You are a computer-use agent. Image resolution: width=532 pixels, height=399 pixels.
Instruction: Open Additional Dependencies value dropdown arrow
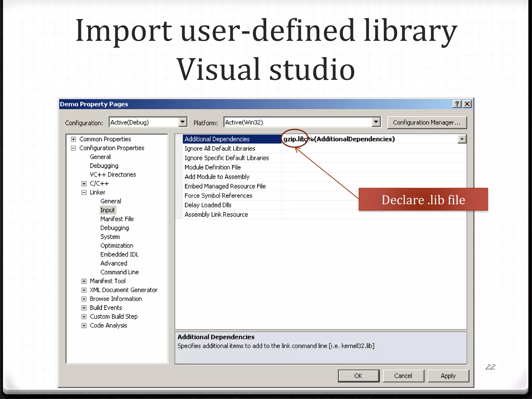point(462,139)
